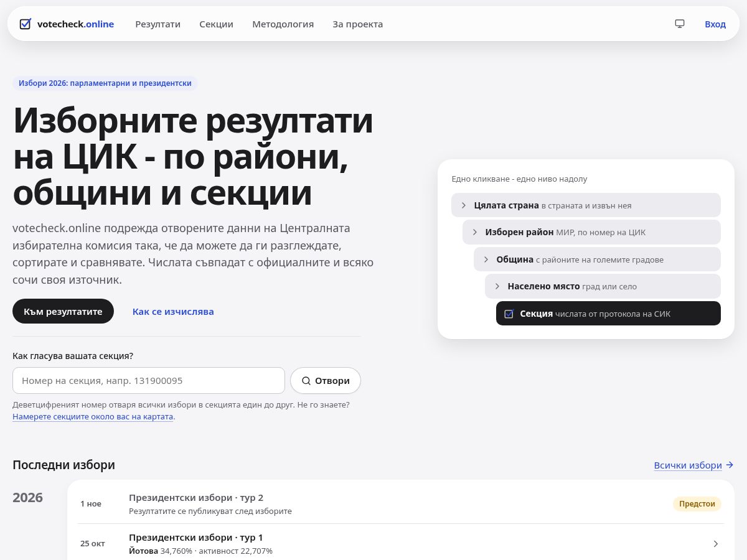Click the Президентски избори · тур 1 title

(196, 538)
